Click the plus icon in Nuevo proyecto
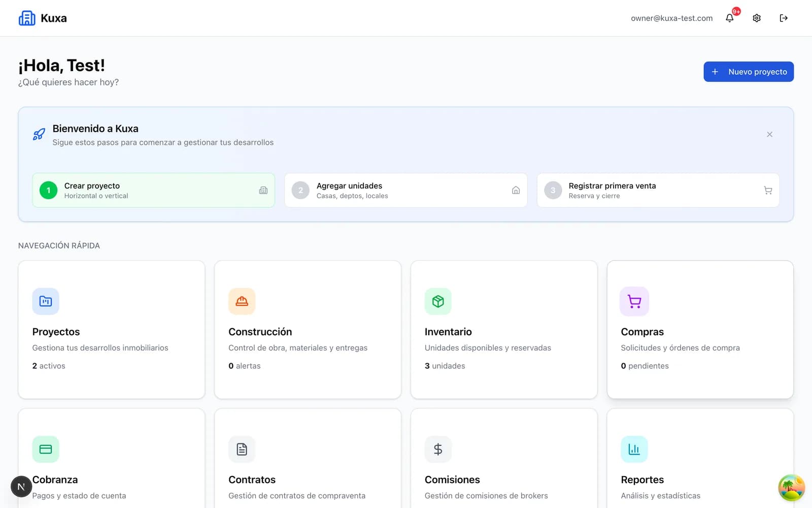The height and width of the screenshot is (508, 812). (x=715, y=72)
